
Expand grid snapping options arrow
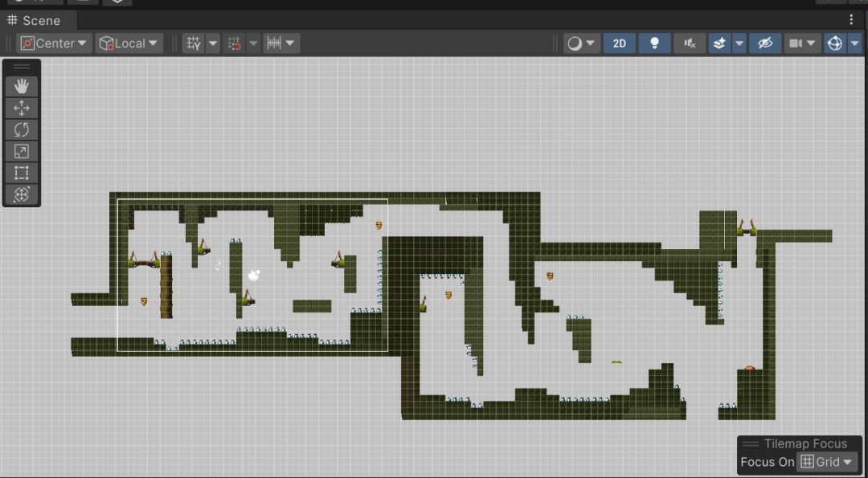tap(253, 43)
